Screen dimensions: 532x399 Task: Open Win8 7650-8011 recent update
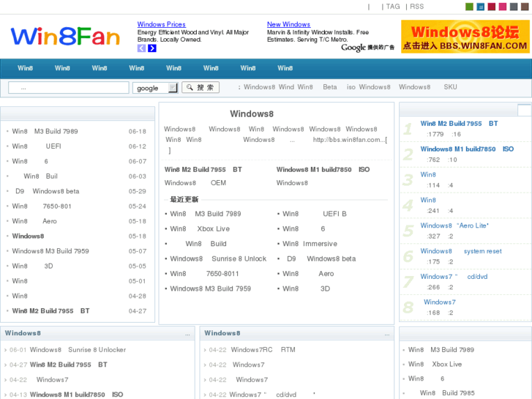(204, 274)
